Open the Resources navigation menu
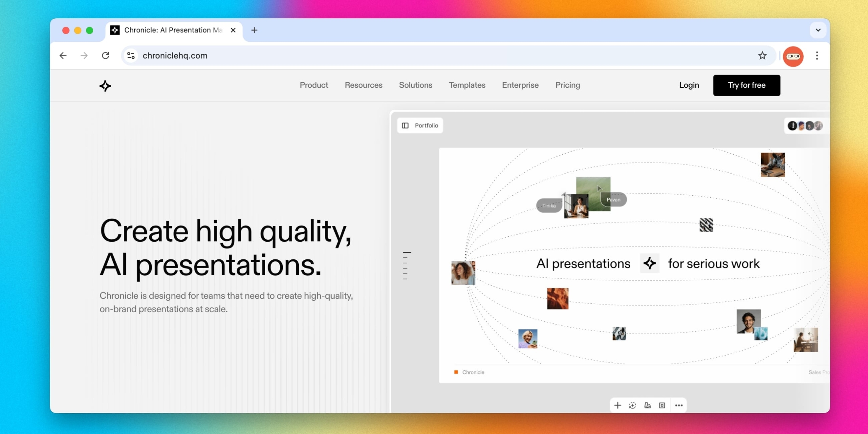Image resolution: width=868 pixels, height=434 pixels. pos(363,85)
